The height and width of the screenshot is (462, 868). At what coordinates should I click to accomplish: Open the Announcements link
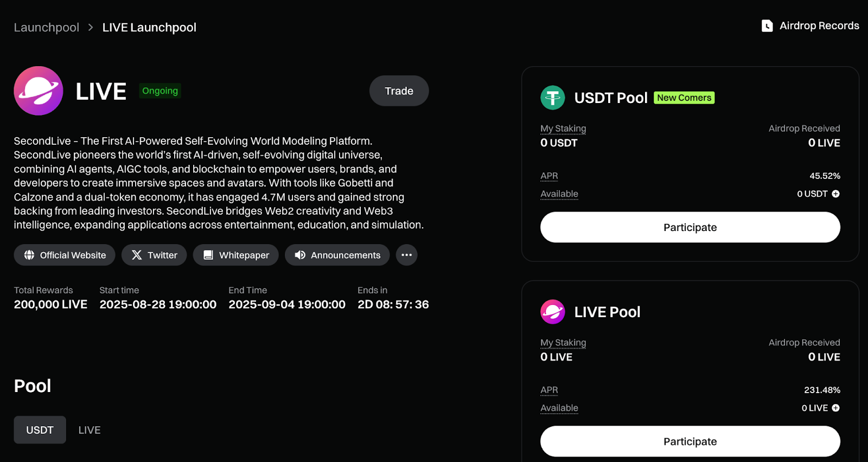(x=337, y=255)
